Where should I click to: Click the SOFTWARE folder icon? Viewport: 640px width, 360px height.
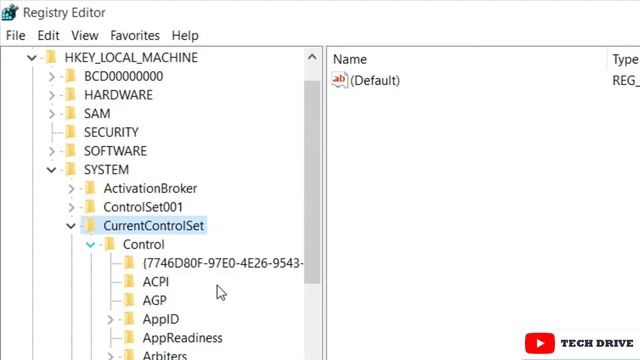pyautogui.click(x=71, y=151)
